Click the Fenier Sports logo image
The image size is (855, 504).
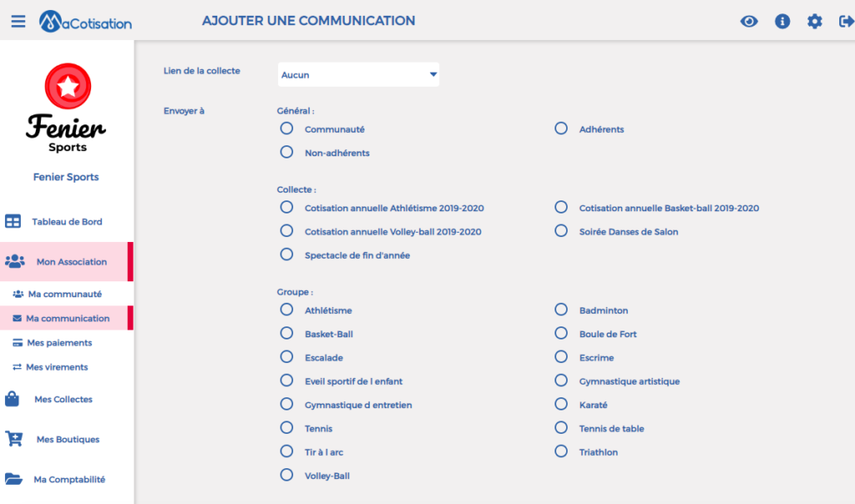click(x=67, y=108)
